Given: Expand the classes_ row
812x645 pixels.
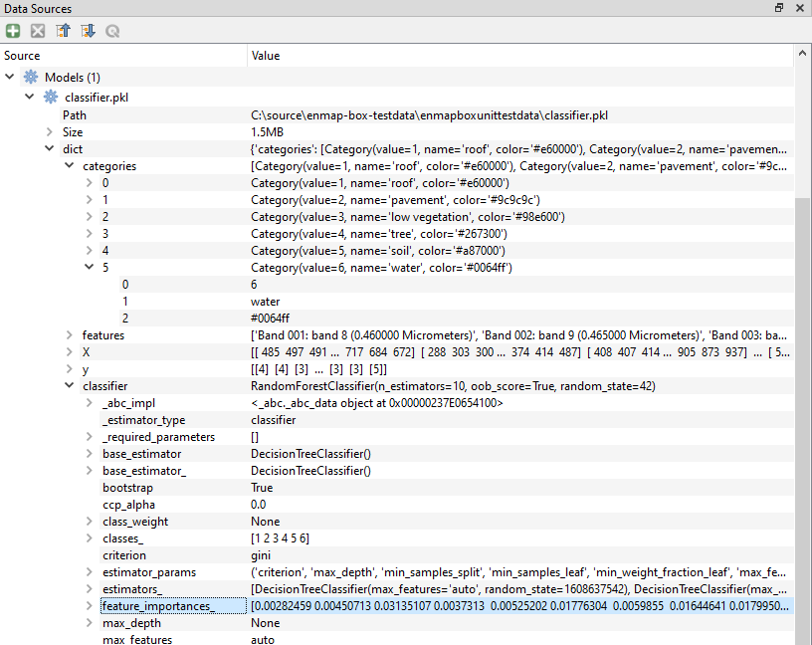Looking at the screenshot, I should point(90,538).
